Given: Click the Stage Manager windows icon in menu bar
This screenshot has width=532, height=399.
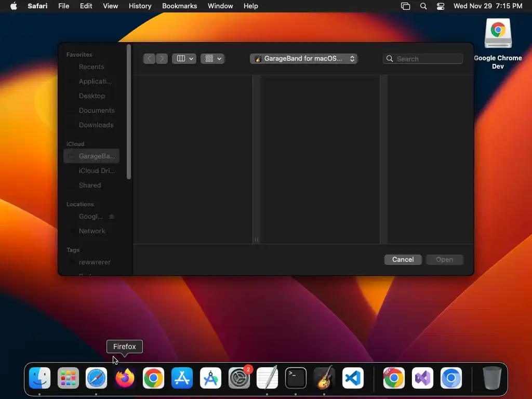Looking at the screenshot, I should [x=405, y=6].
